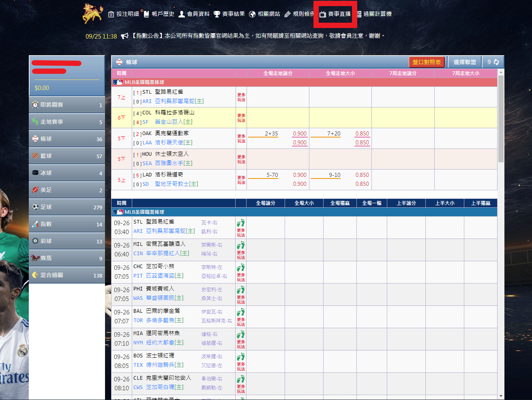
Task: Open 會員資料 member profile menu
Action: click(x=194, y=14)
